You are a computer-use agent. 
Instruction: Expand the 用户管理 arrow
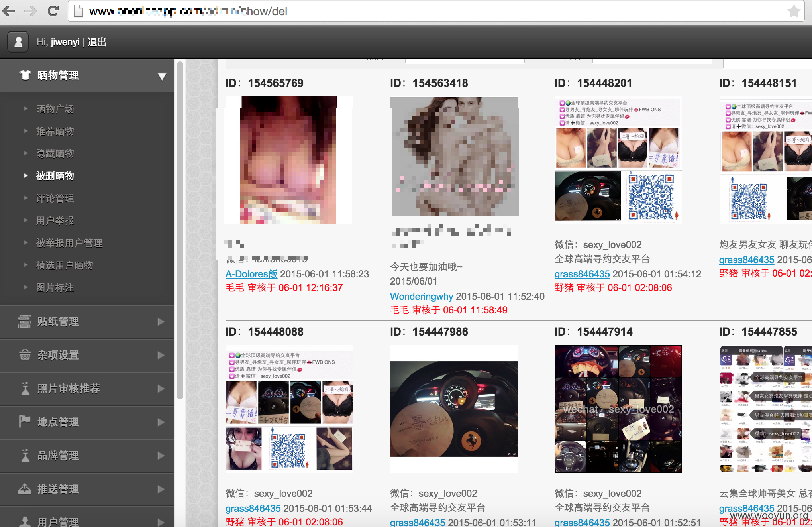tap(161, 522)
